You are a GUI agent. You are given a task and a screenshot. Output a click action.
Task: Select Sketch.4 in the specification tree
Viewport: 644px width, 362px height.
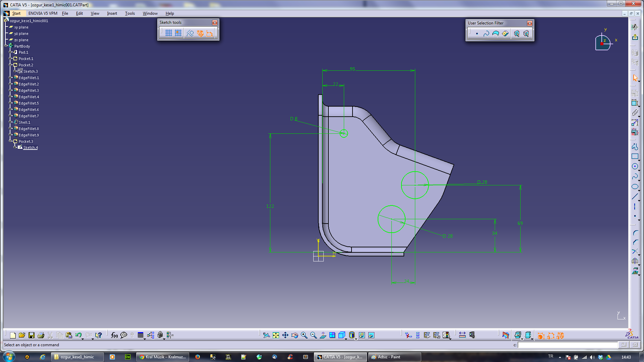coord(31,147)
